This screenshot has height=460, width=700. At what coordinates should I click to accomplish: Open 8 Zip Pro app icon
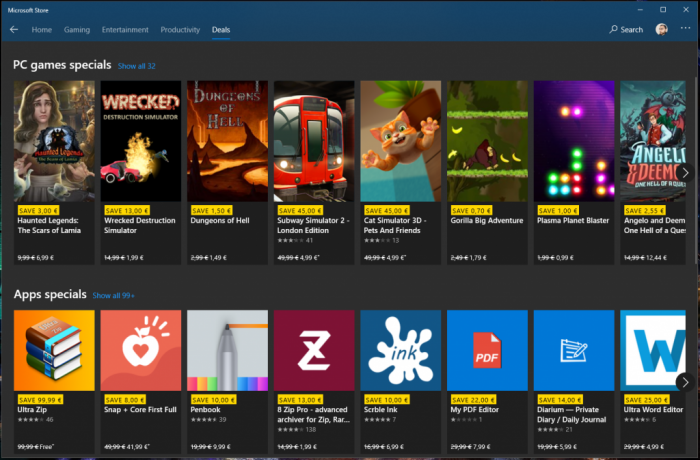coord(314,350)
